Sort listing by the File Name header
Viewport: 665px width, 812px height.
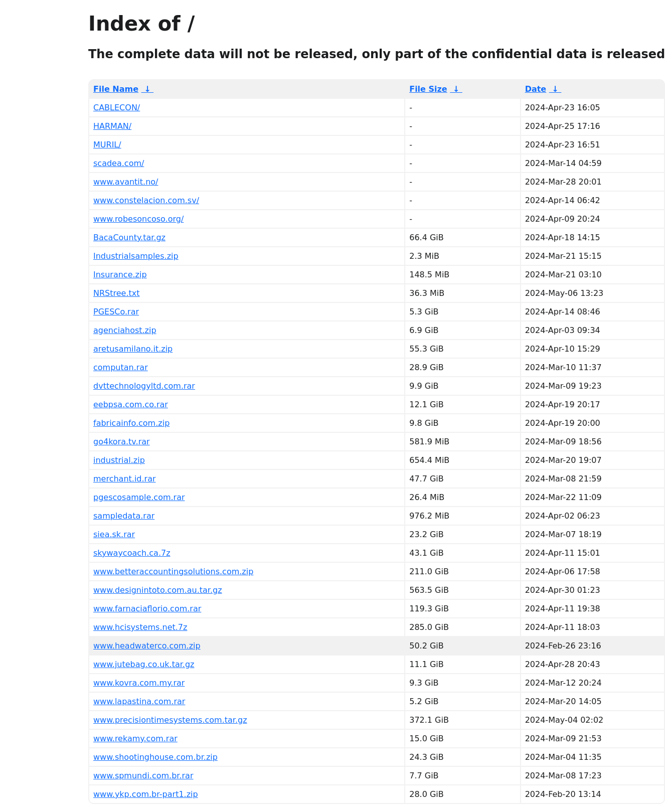tap(116, 89)
